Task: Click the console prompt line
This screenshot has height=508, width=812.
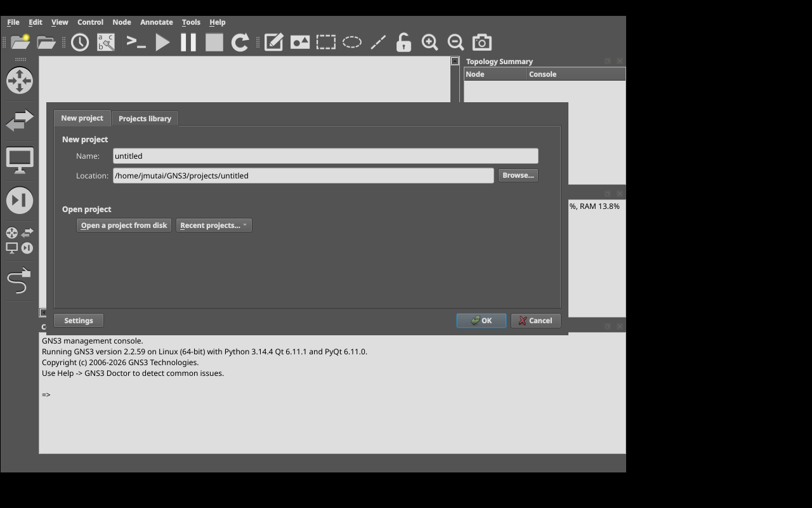Action: 46,395
